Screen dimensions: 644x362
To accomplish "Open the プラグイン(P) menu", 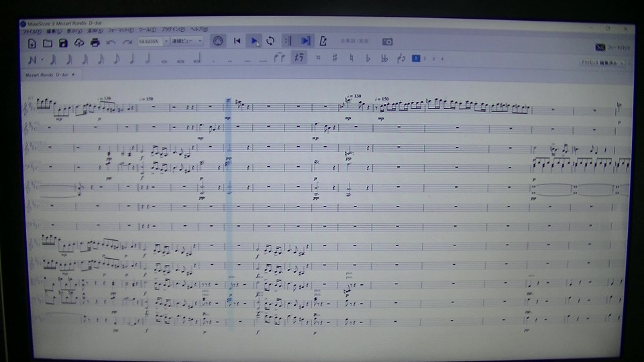I will coord(173,29).
